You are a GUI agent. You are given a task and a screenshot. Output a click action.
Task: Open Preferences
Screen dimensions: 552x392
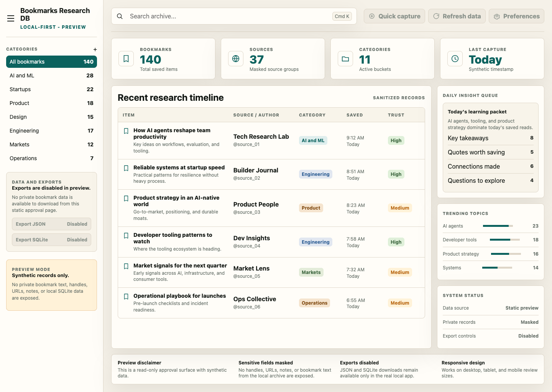(x=516, y=16)
